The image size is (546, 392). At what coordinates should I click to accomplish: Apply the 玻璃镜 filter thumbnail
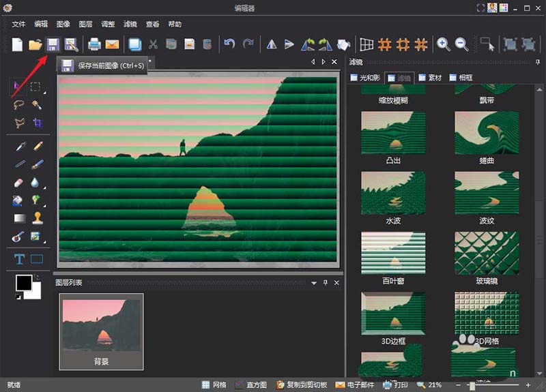[x=487, y=253]
